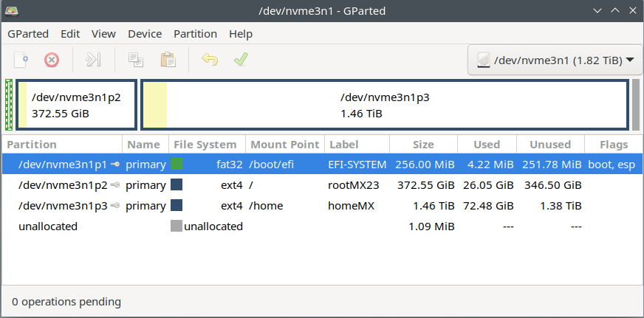Click the green fat32 file system swatch

(177, 164)
